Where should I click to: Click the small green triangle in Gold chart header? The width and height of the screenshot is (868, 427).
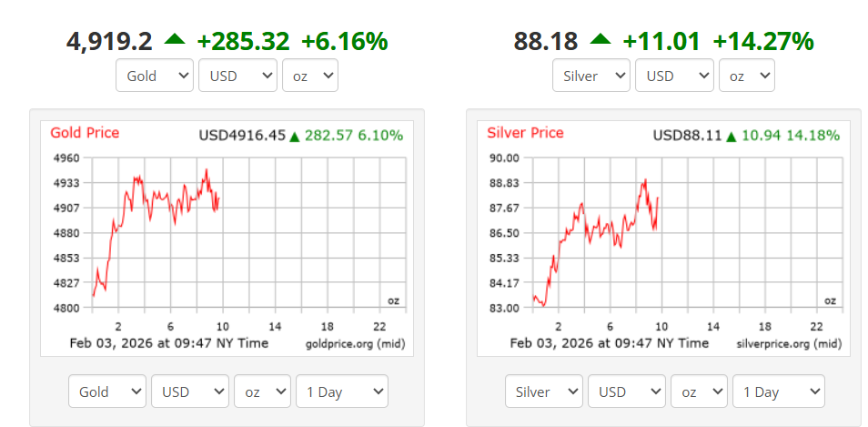(294, 137)
